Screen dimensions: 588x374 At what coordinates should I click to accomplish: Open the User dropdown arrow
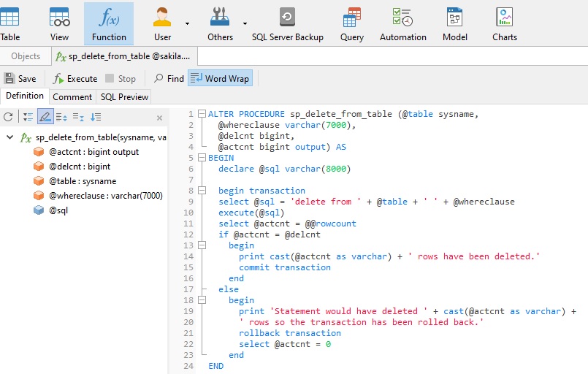pyautogui.click(x=187, y=23)
